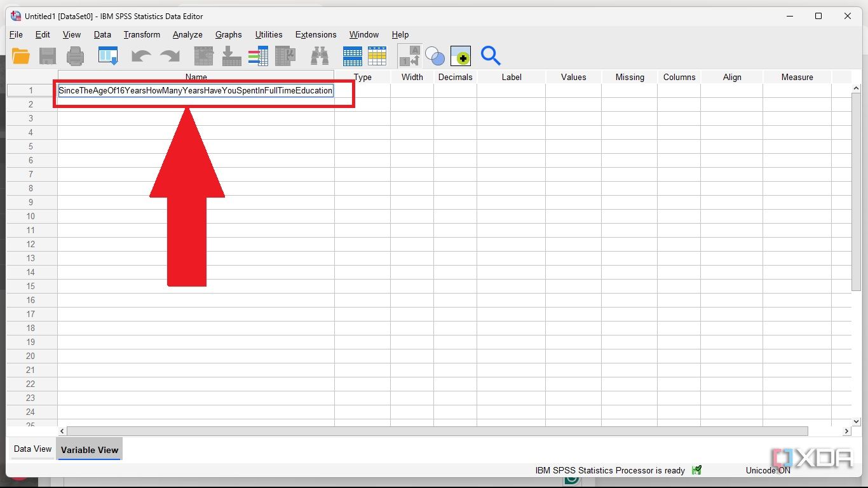Click the Show All Variables plus icon

461,56
